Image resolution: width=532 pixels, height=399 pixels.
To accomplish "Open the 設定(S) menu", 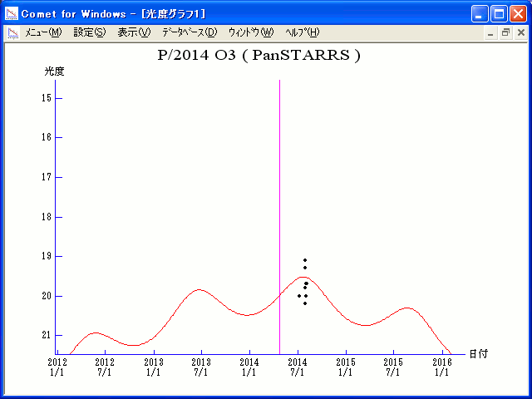I will 90,32.
